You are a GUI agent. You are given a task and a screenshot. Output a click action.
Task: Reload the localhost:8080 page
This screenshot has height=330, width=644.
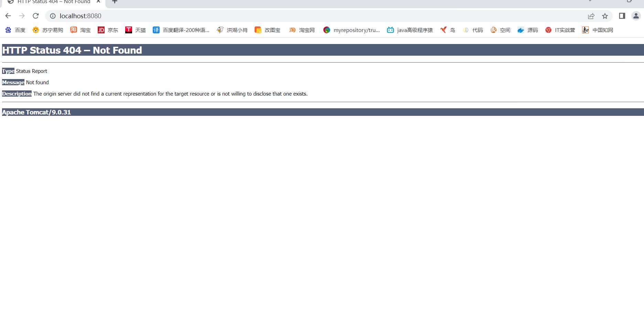pos(36,16)
